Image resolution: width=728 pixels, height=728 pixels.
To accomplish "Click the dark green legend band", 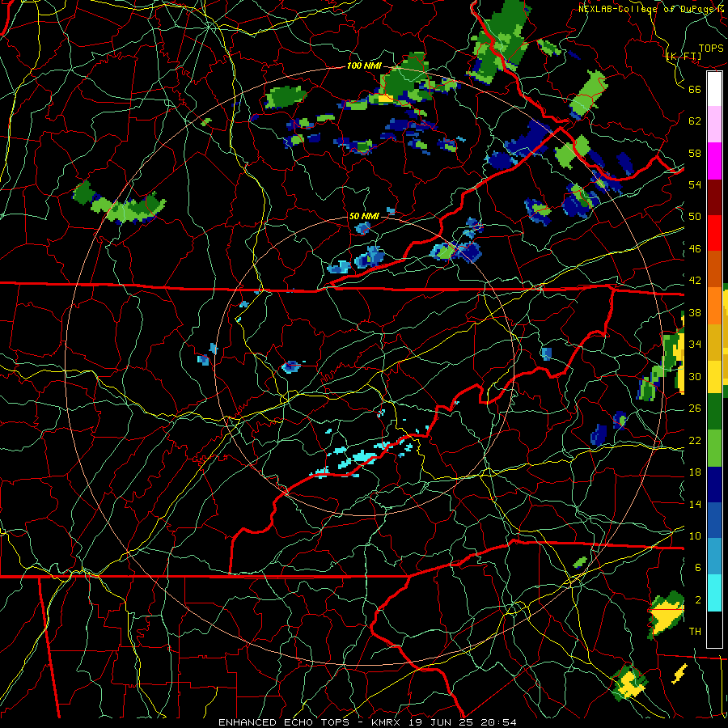I will coord(714,412).
